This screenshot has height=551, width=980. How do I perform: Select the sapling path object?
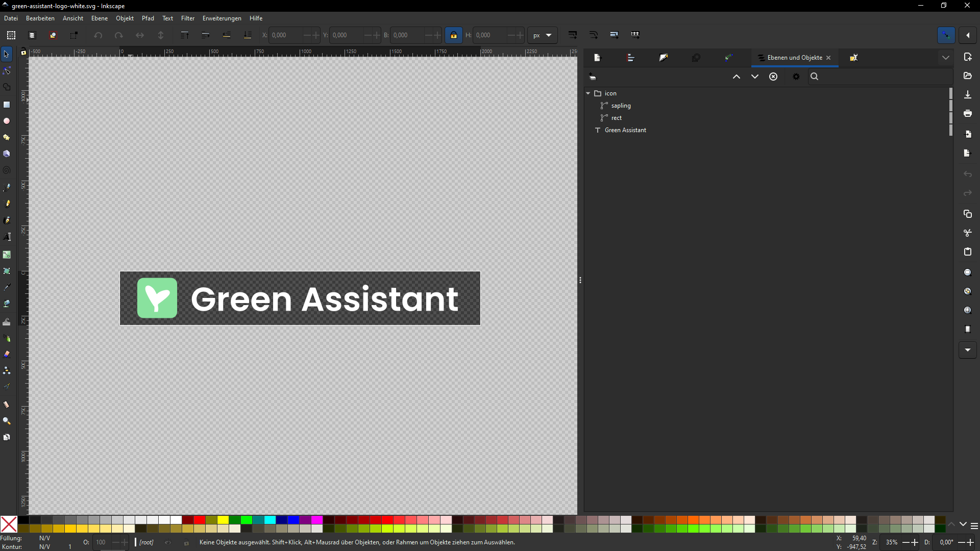click(621, 106)
